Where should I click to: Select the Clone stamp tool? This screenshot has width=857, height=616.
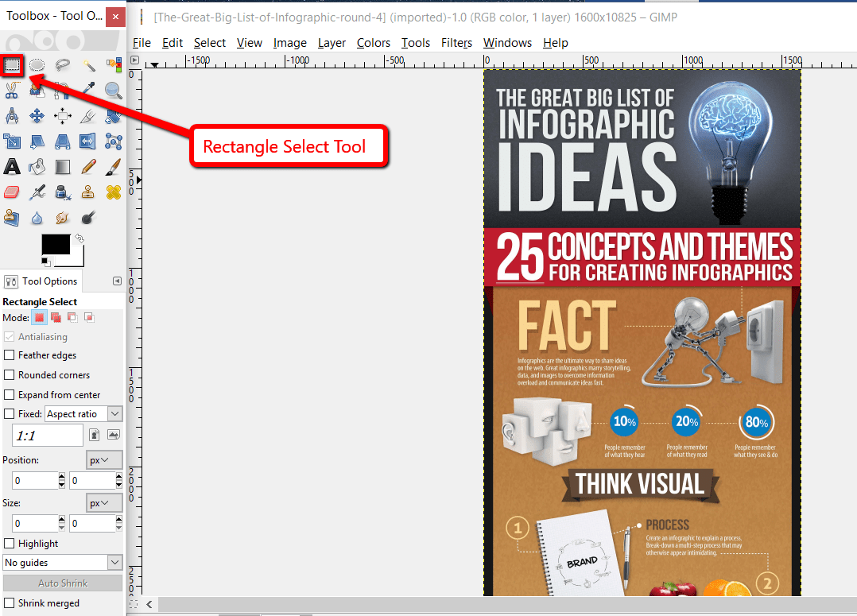88,192
